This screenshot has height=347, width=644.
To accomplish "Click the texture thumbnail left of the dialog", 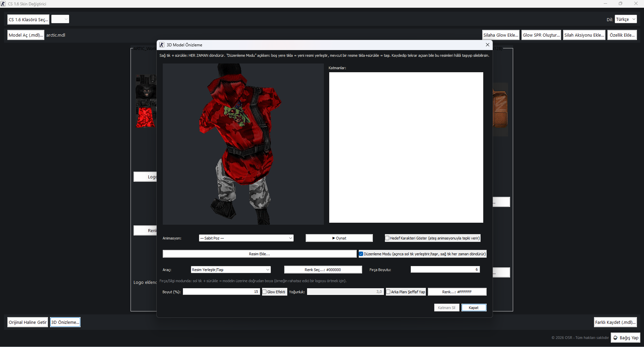I will point(146,101).
